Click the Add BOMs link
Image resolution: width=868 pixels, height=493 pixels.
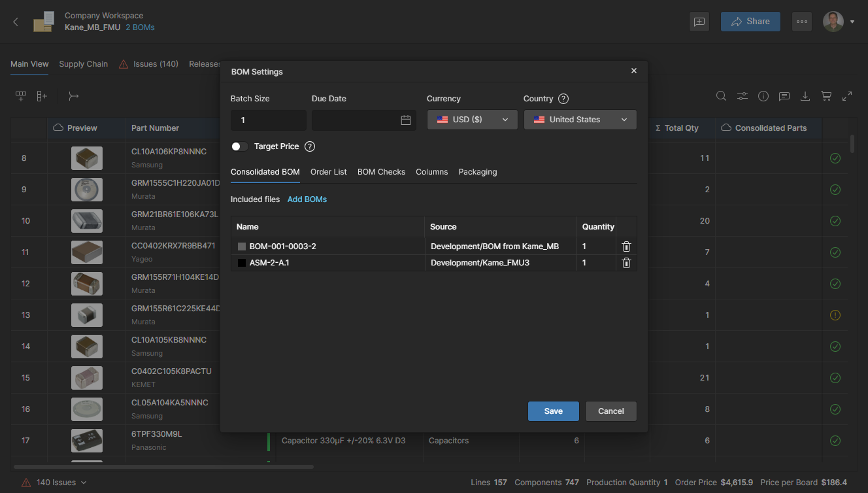(307, 199)
